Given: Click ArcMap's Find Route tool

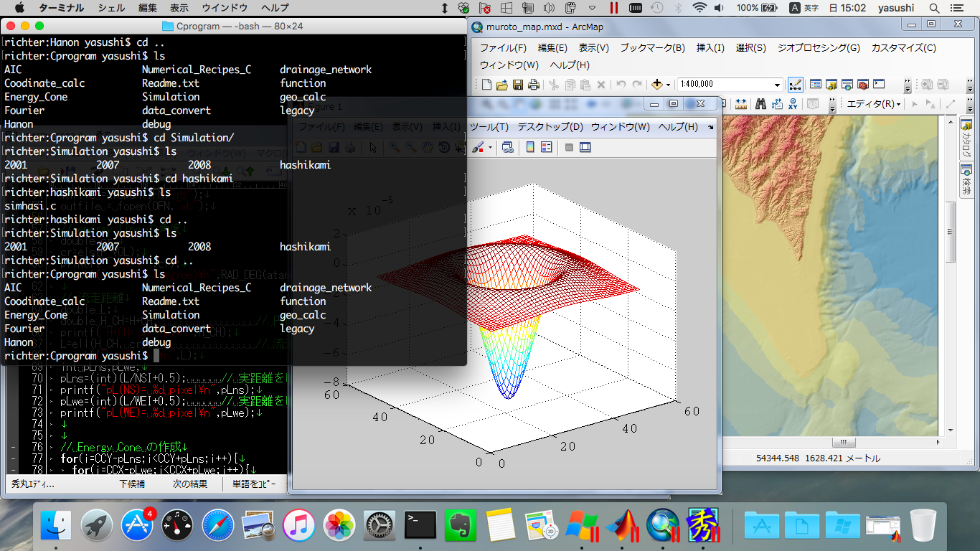Looking at the screenshot, I should coord(776,104).
